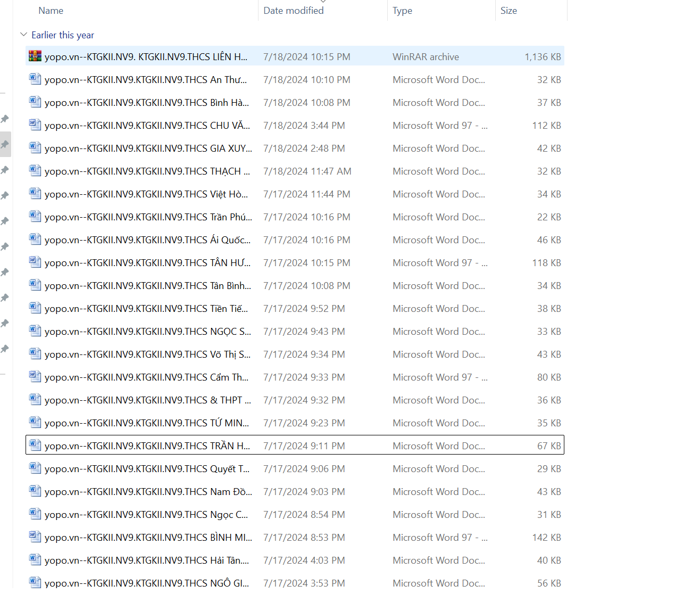Sort files by Size column header
Screen dimensions: 700x602
tap(509, 11)
